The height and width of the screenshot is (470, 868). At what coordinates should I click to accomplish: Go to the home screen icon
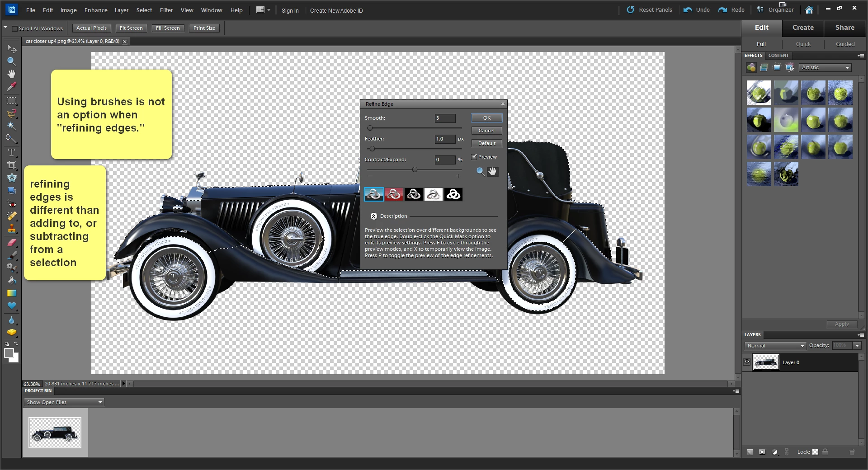(x=809, y=10)
